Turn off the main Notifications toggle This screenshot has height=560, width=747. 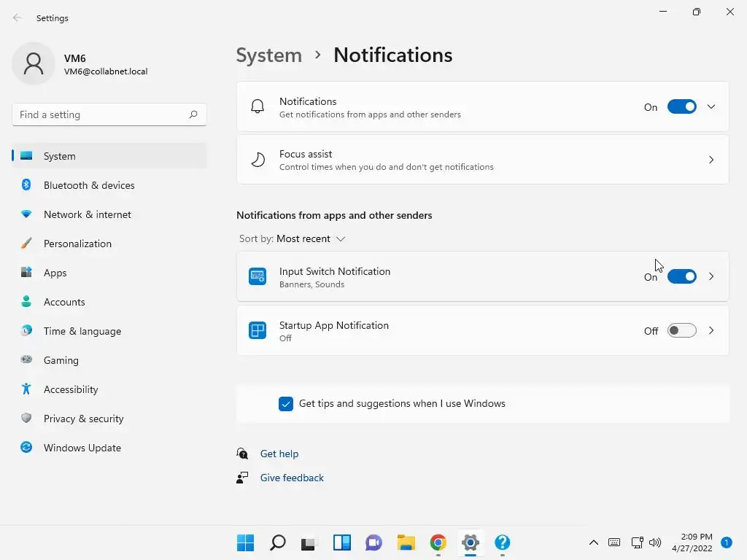pos(681,107)
